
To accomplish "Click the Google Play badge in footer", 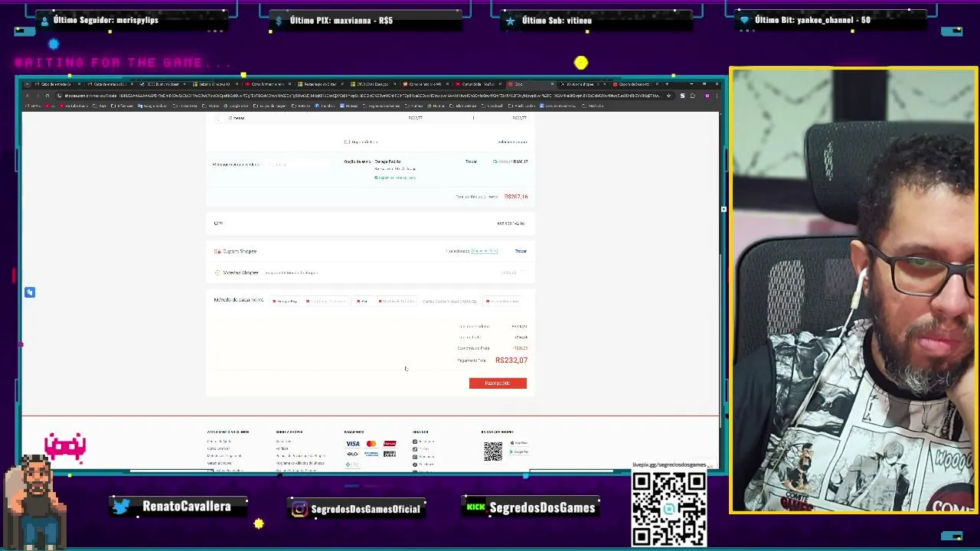I will (x=520, y=452).
